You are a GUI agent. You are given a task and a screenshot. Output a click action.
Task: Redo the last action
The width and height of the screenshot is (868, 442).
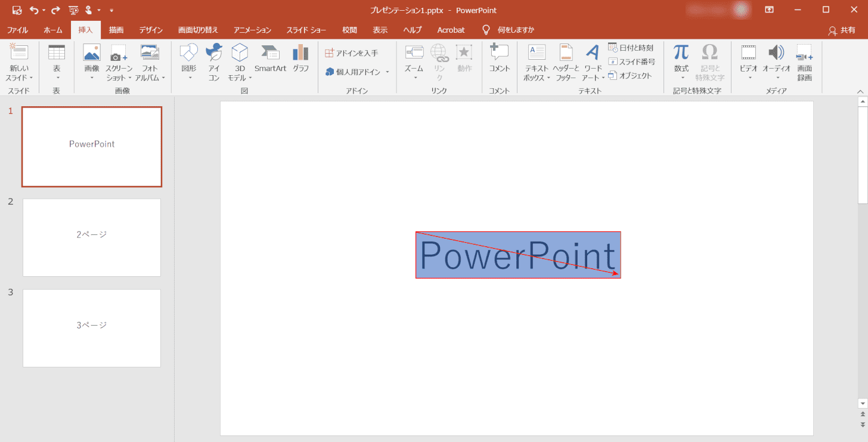tap(55, 10)
